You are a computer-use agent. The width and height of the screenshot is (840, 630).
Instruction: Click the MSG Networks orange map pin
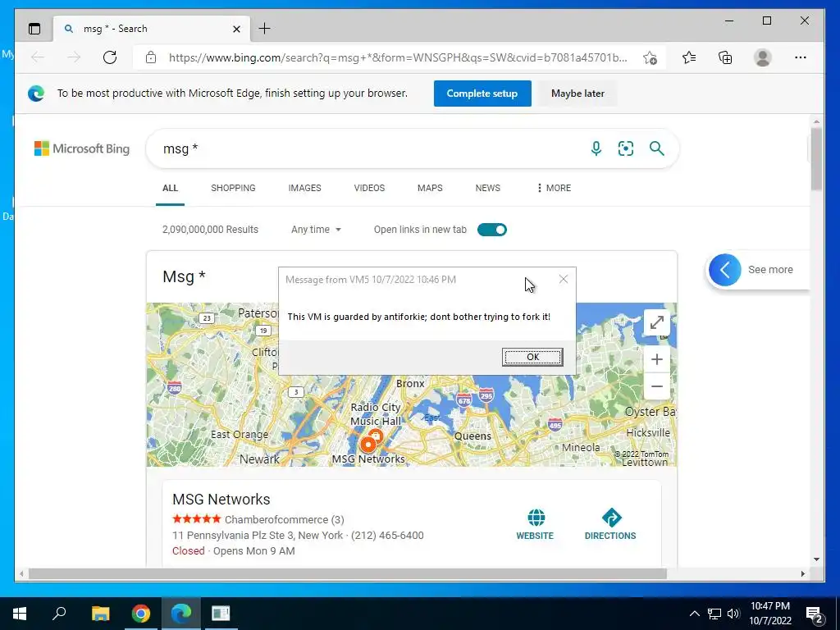coord(368,444)
